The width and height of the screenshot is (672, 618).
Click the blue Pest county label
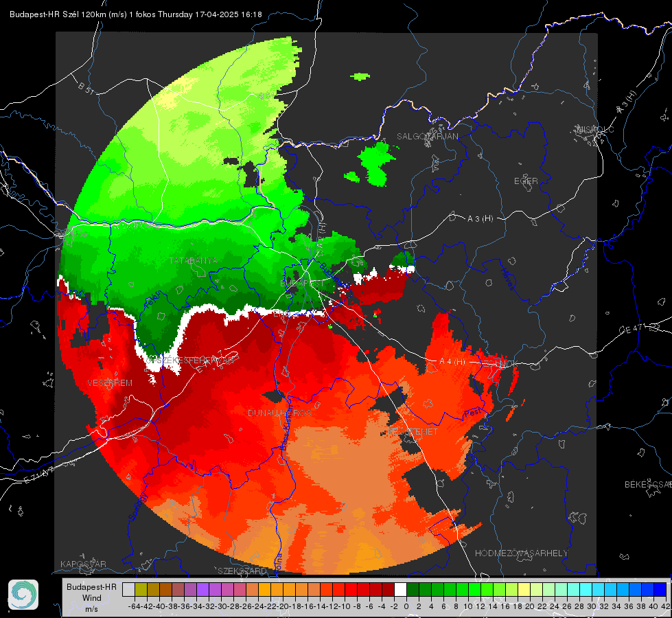[473, 413]
